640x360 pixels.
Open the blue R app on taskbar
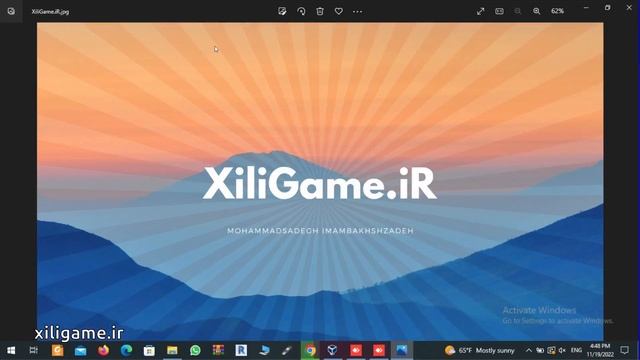click(241, 350)
